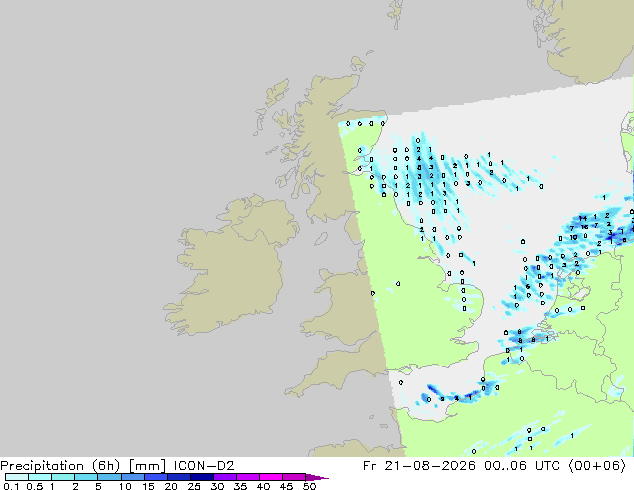Select the 30–35 mm purple legend box
The width and height of the screenshot is (634, 490).
(225, 477)
